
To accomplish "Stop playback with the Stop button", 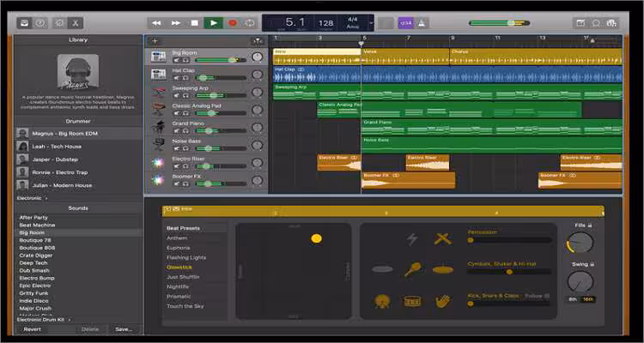I will (195, 23).
